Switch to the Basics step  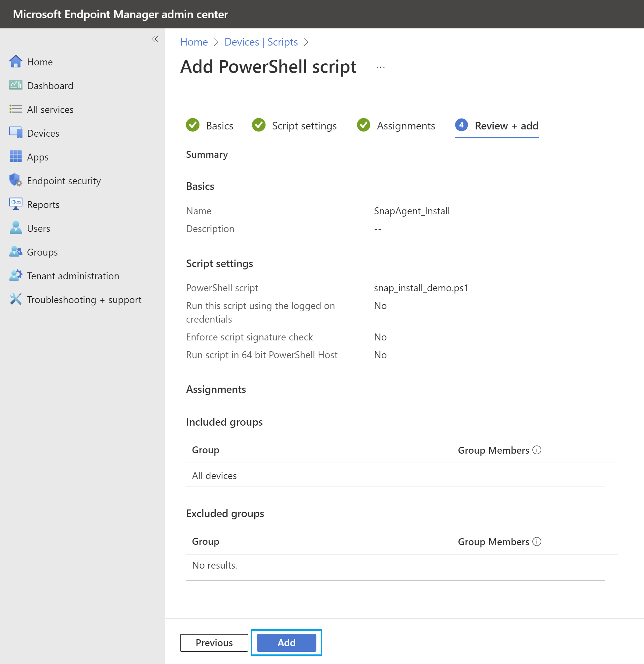[x=220, y=126]
